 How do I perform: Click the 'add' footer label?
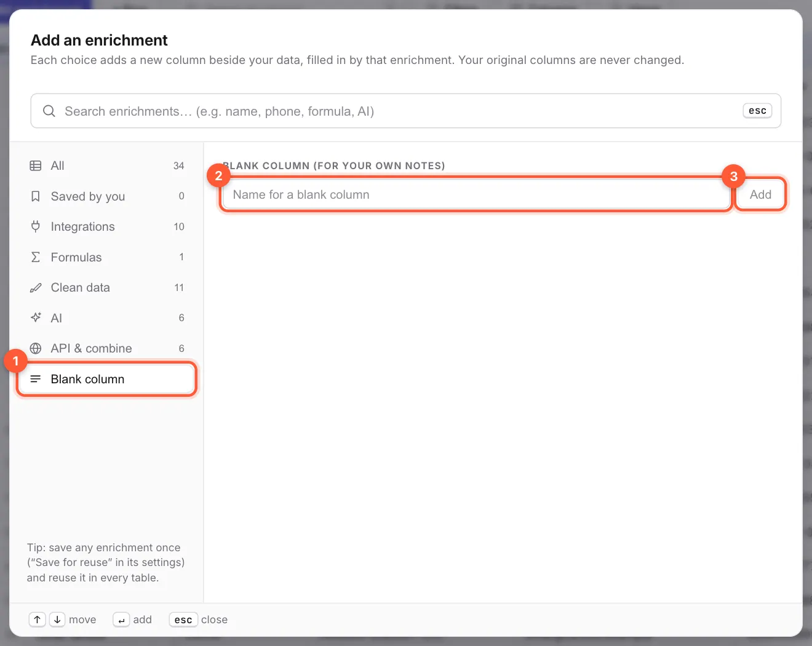tap(142, 620)
